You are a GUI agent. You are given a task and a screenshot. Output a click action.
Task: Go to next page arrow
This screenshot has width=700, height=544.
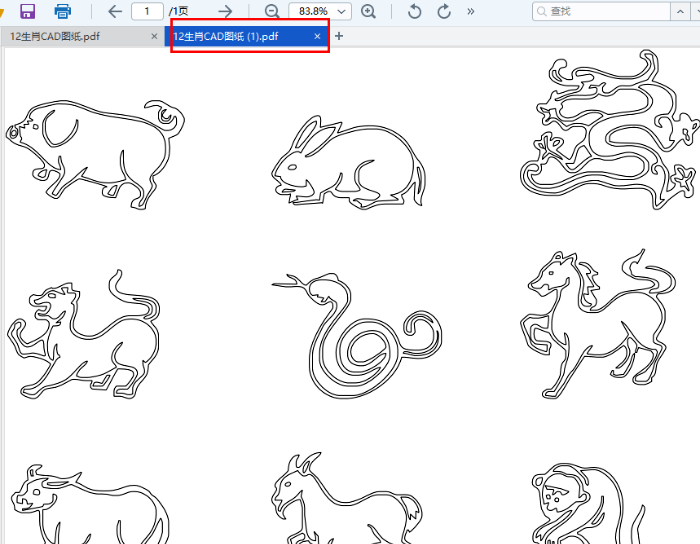225,11
